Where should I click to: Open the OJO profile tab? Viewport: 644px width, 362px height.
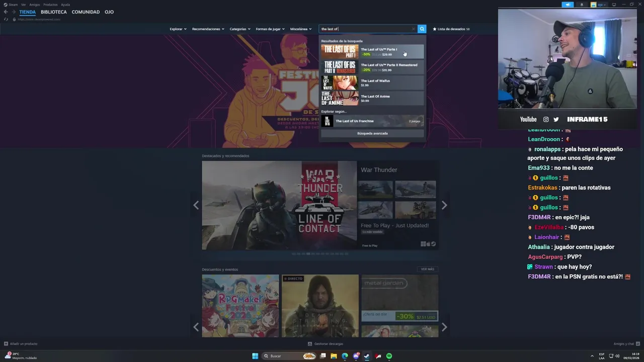[109, 12]
